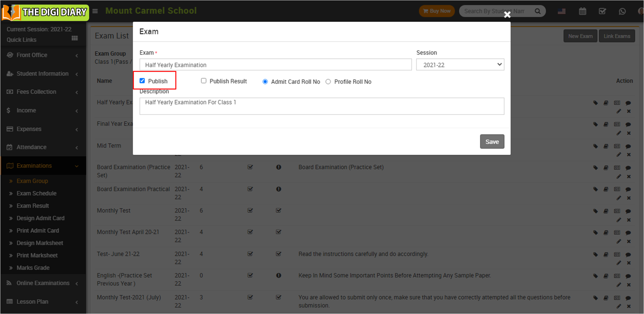Click the Description text area
This screenshot has height=314, width=644.
tap(321, 106)
